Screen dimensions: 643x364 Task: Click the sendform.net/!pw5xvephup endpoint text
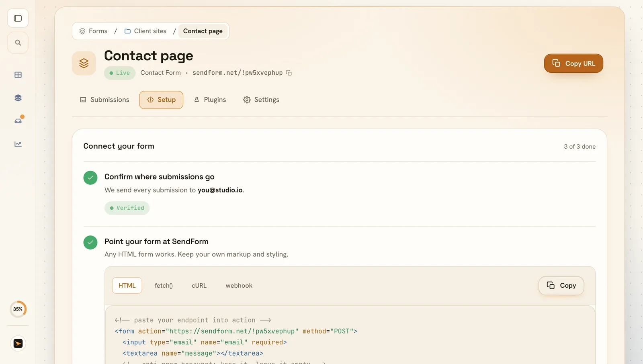pyautogui.click(x=238, y=73)
